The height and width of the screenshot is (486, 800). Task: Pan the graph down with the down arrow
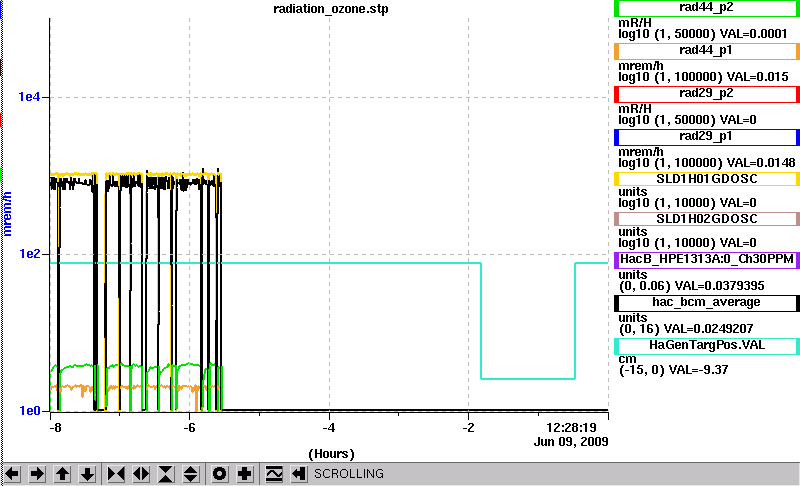(x=87, y=474)
